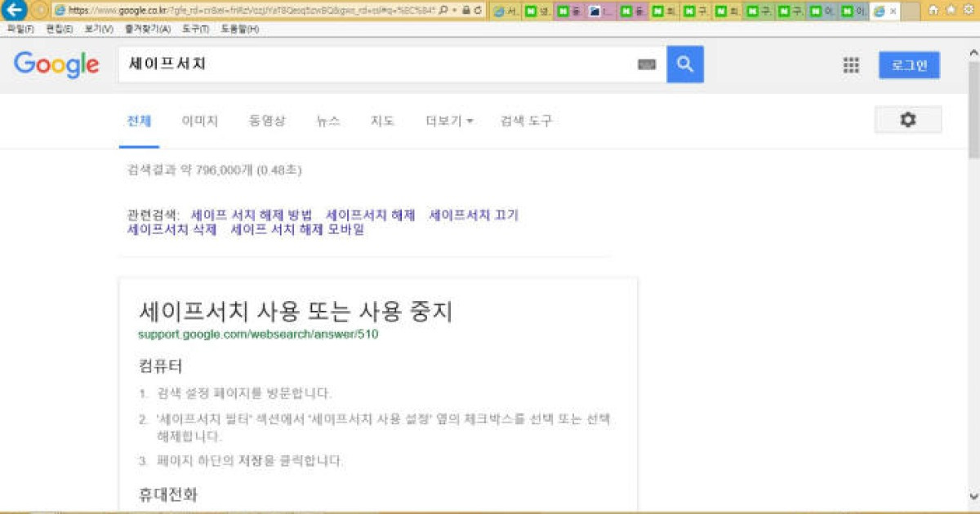Close the active browser tab
The height and width of the screenshot is (514, 980).
click(893, 11)
